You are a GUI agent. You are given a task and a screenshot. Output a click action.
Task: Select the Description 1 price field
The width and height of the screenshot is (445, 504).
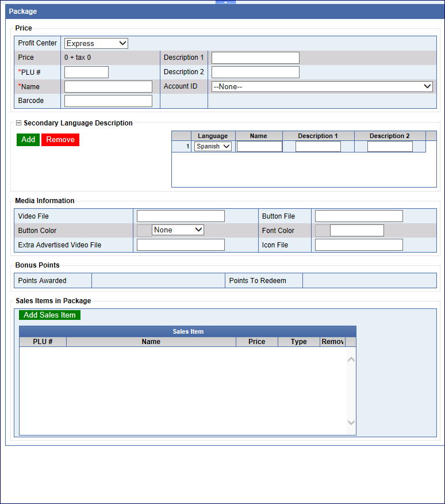[255, 58]
